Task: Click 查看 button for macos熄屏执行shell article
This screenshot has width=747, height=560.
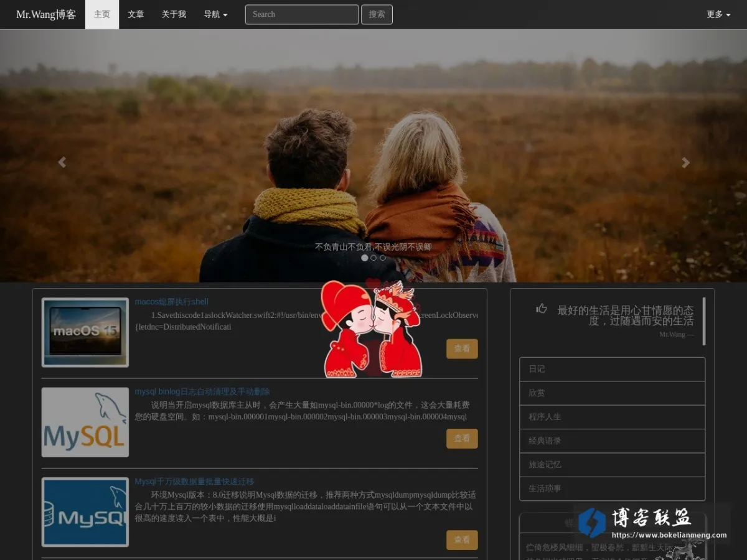Action: [x=462, y=349]
